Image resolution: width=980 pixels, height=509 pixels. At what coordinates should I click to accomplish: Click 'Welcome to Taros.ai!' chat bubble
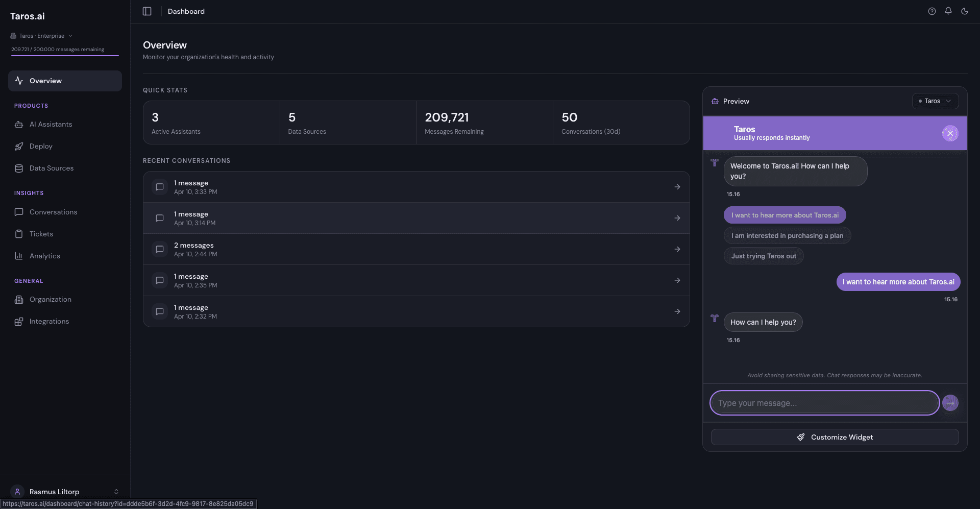point(795,171)
